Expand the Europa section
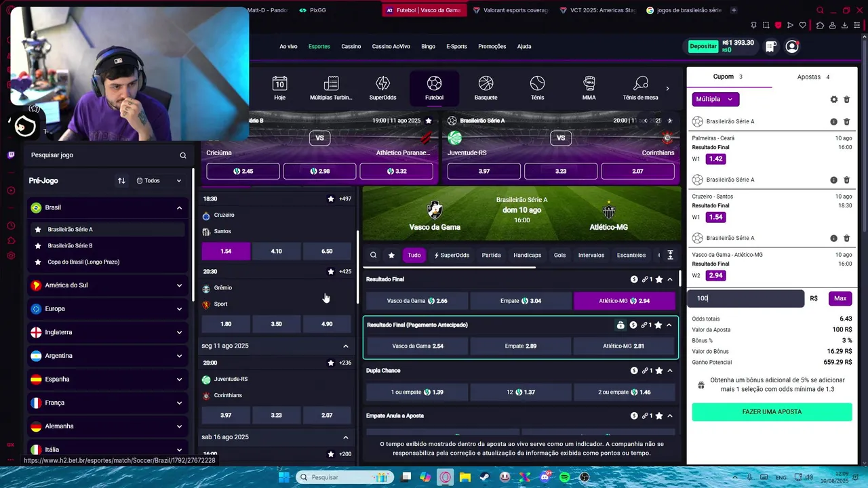Image resolution: width=868 pixels, height=488 pixels. (x=179, y=309)
